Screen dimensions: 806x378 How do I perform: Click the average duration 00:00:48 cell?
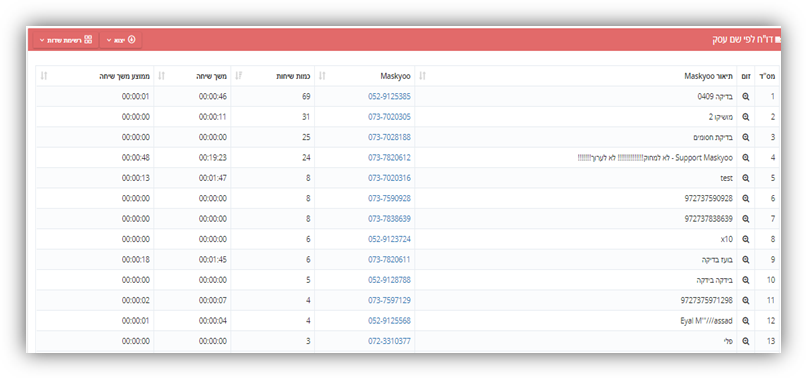tap(95, 157)
